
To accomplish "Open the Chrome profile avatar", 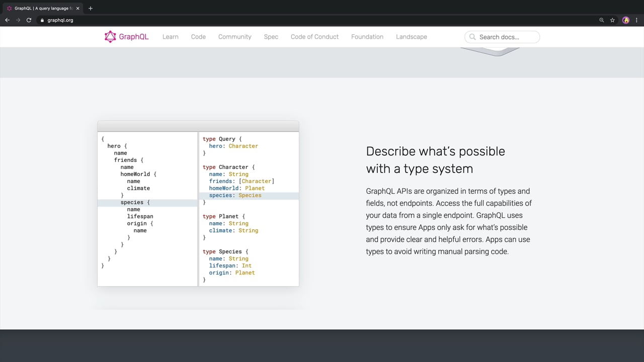I will pos(626,20).
